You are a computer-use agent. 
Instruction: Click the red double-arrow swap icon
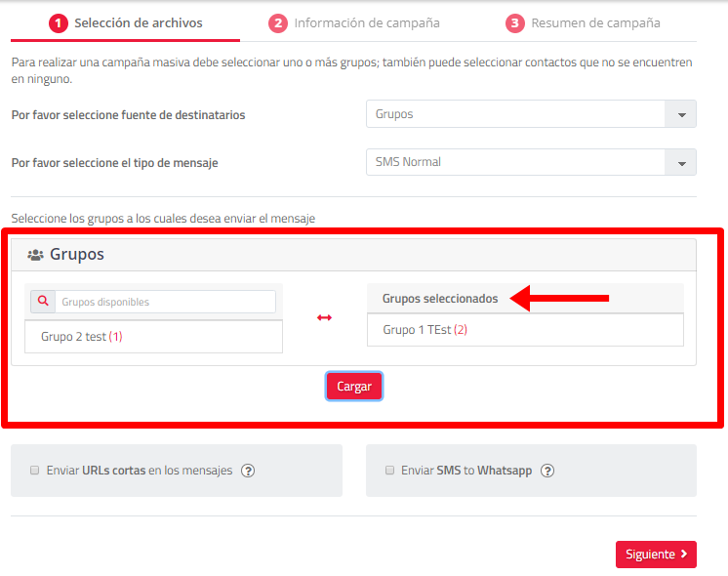pos(324,317)
